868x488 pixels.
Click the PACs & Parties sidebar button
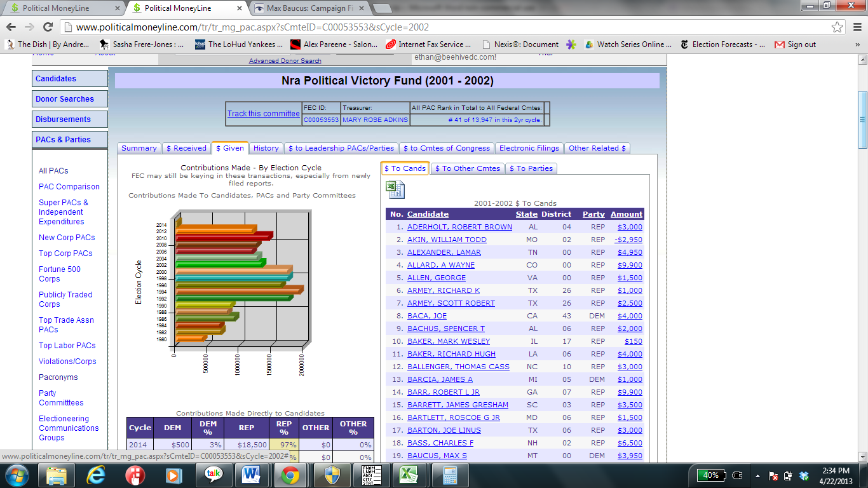[x=70, y=140]
